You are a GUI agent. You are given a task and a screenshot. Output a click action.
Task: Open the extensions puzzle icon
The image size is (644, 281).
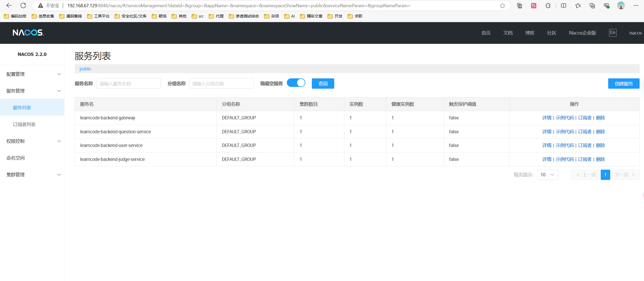point(548,5)
